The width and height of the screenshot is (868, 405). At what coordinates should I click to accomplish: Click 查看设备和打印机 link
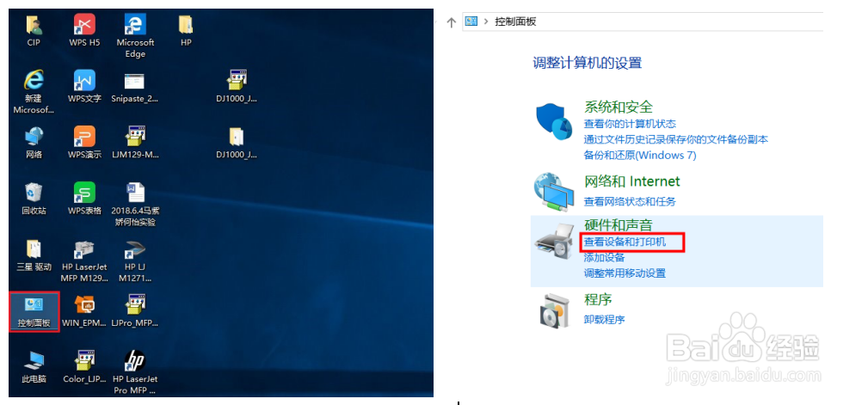pos(625,242)
